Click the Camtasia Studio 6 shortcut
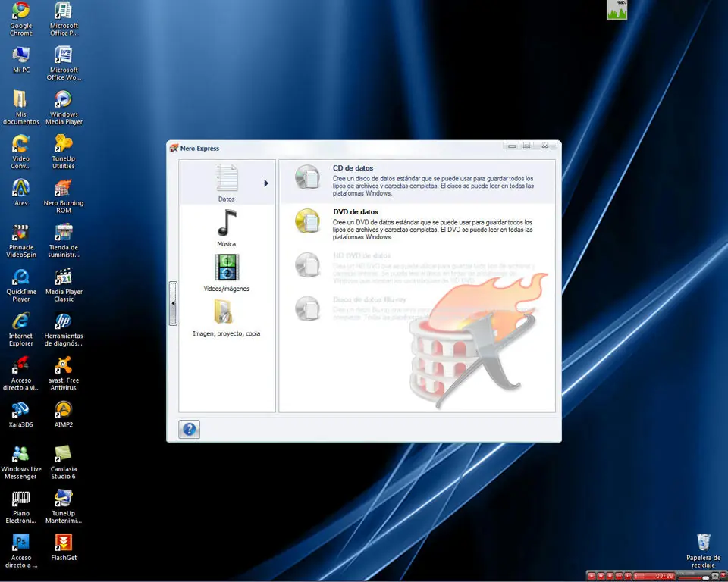 [x=64, y=462]
